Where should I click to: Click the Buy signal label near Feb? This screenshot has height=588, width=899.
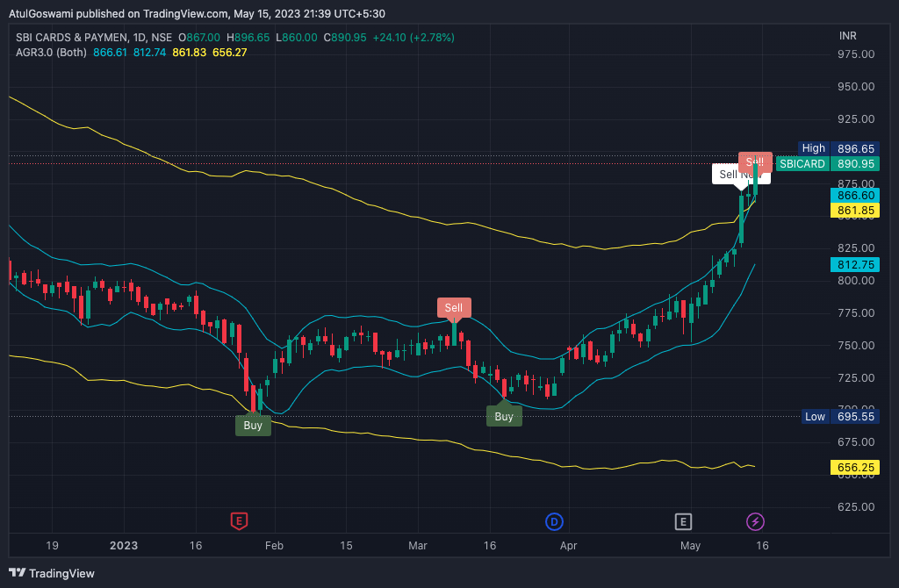point(253,425)
